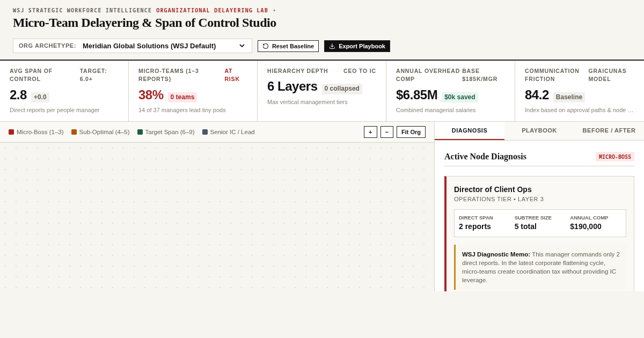The image size is (644, 338).
Task: Click the Operations Tier • Layer 3 line
Action: pyautogui.click(x=499, y=199)
